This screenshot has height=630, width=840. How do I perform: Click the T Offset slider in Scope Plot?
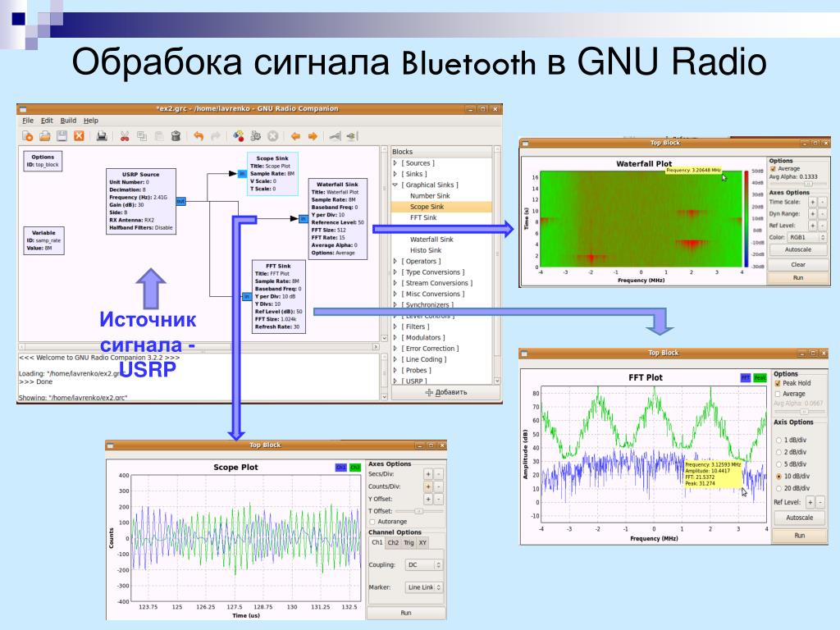[419, 512]
